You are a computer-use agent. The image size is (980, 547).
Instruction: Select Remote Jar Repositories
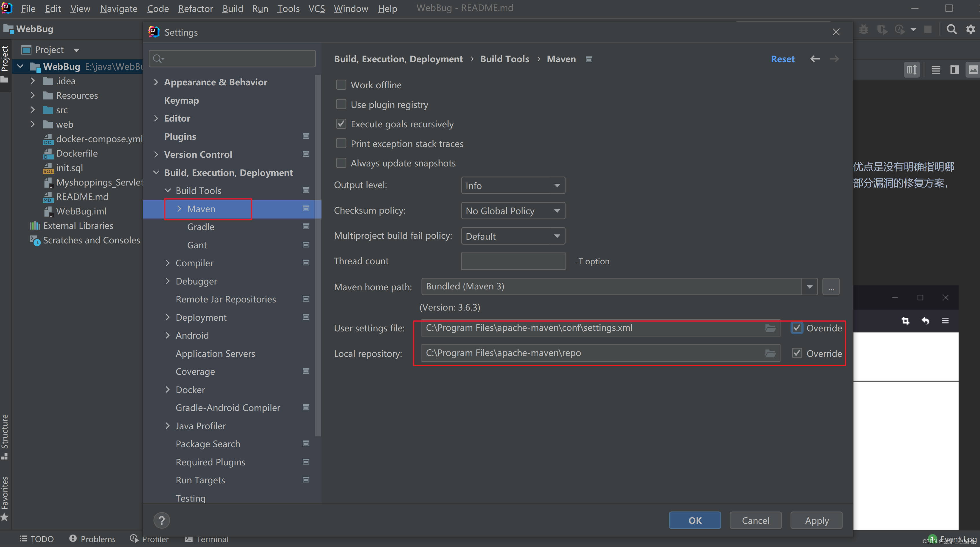coord(225,299)
